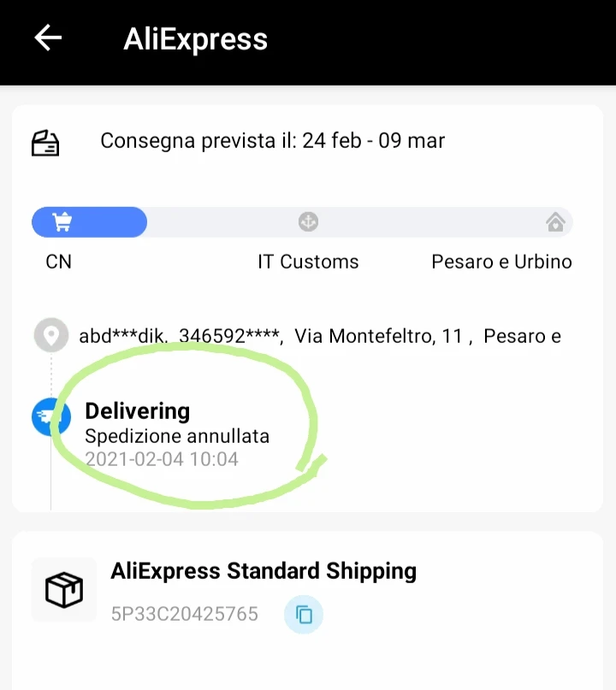Tap the Via Montefeltro address line
This screenshot has width=616, height=690.
click(320, 336)
